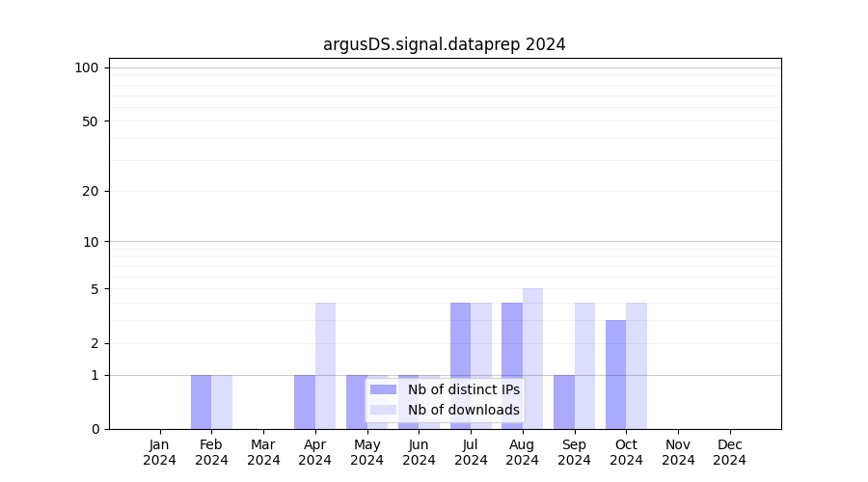The width and height of the screenshot is (868, 482).
Task: Click the Oct 2024 distinct IPs bar
Action: tap(615, 374)
